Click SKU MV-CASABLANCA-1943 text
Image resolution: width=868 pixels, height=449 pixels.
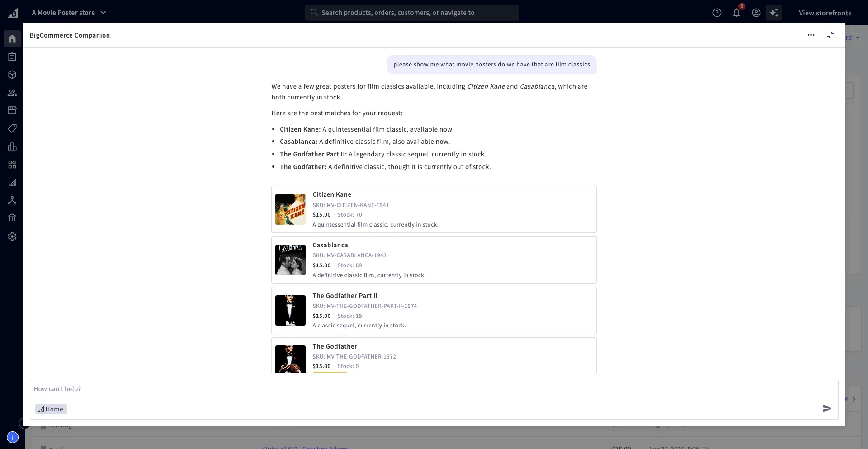[349, 255]
